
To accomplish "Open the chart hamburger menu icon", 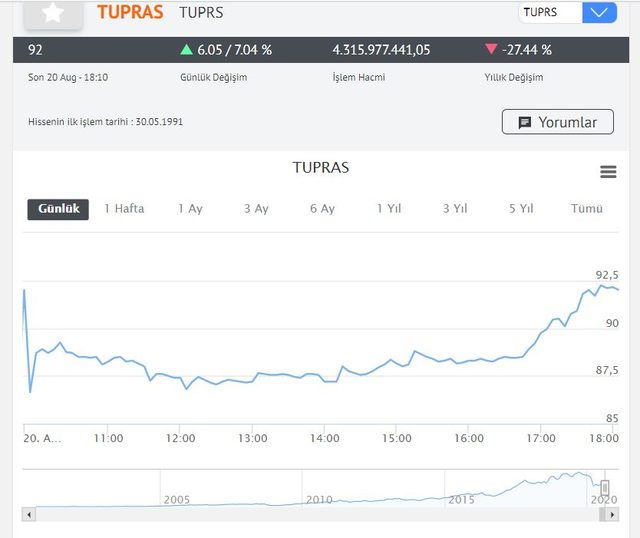I will [608, 172].
